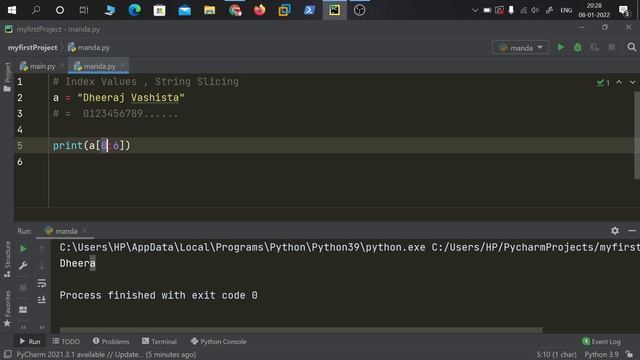Run the manda configuration with green play button
Screen dimensions: 640x360
coord(561,47)
